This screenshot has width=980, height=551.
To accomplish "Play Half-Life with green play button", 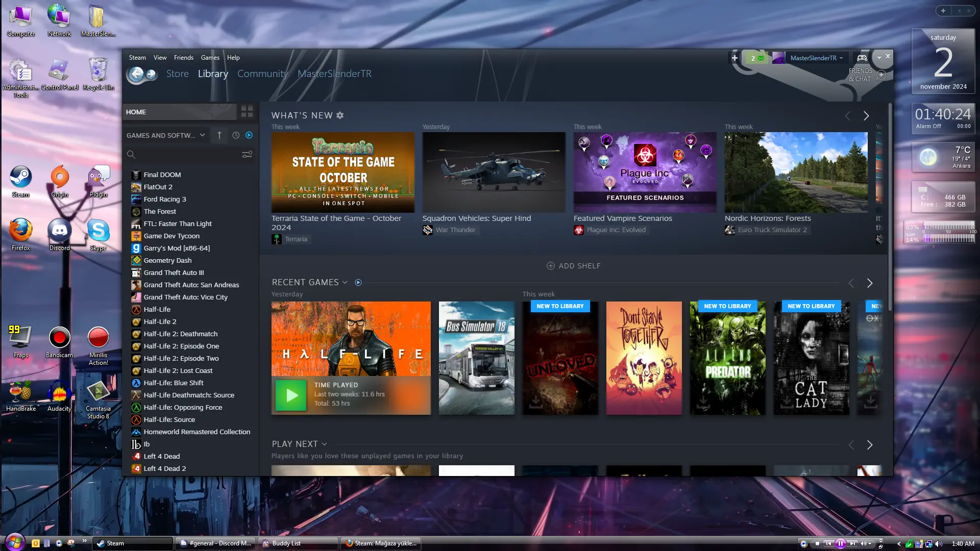I will 291,395.
